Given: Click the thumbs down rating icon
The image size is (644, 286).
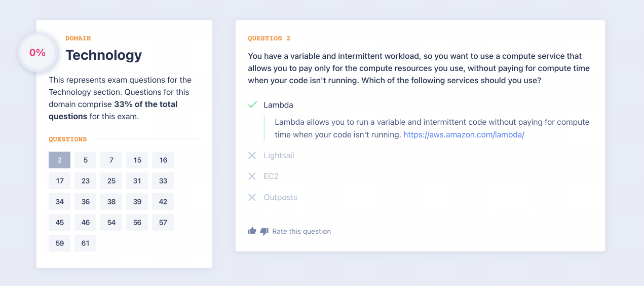Looking at the screenshot, I should [264, 232].
